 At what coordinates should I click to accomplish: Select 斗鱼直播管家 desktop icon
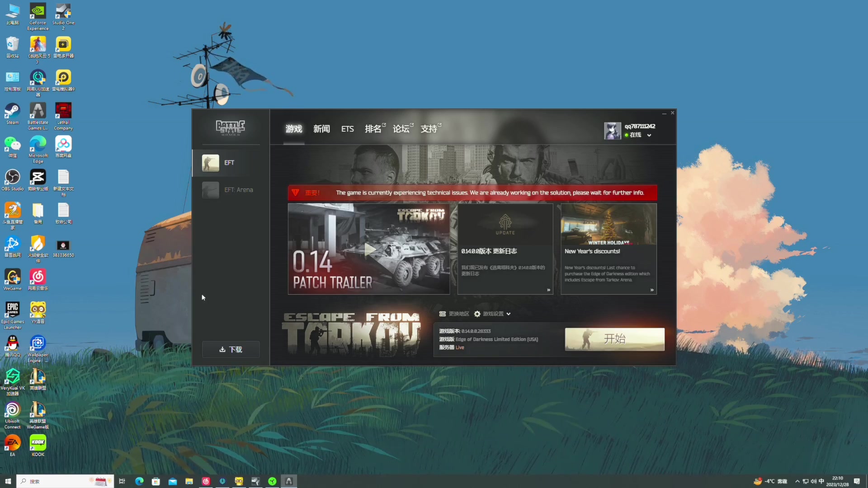[x=13, y=216]
